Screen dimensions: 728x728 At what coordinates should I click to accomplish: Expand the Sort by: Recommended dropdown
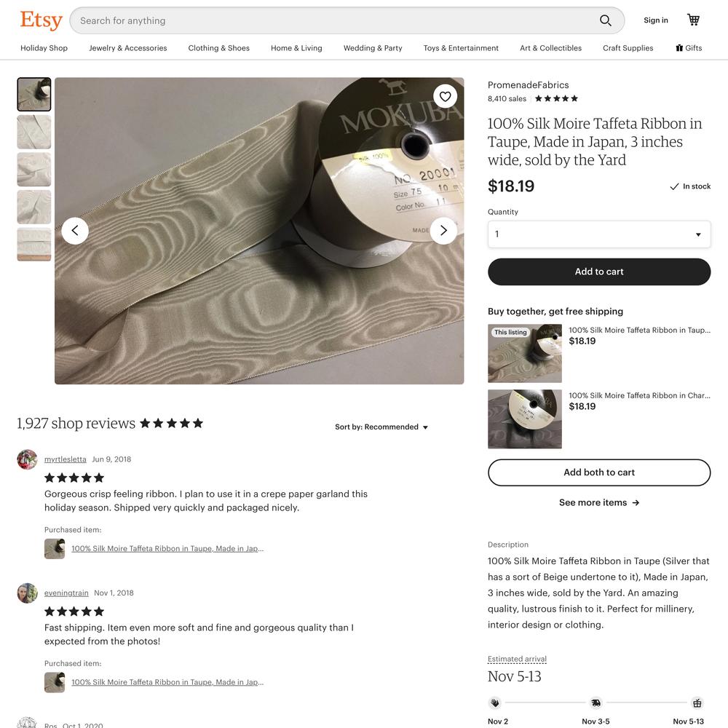[381, 427]
